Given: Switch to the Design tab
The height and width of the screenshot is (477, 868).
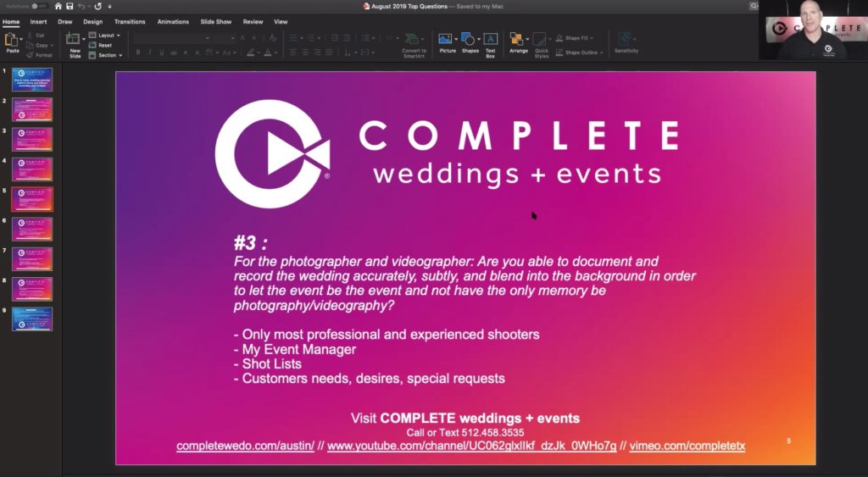Looking at the screenshot, I should (93, 22).
